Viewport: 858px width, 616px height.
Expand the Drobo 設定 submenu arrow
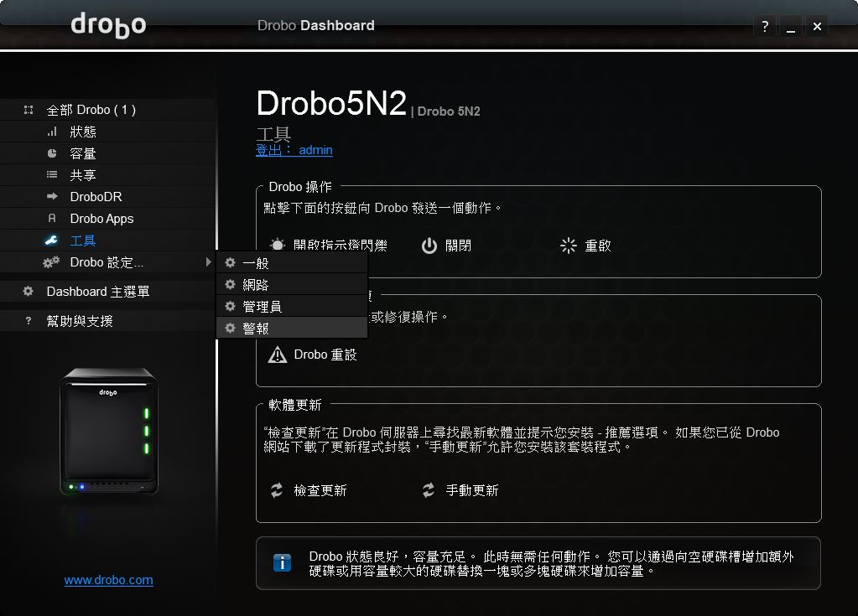[x=207, y=262]
